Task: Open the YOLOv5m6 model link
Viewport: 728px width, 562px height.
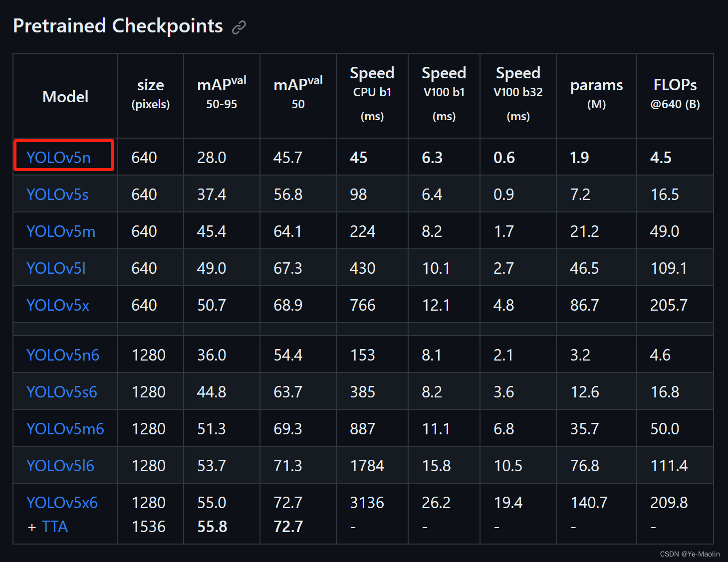Action: (65, 429)
